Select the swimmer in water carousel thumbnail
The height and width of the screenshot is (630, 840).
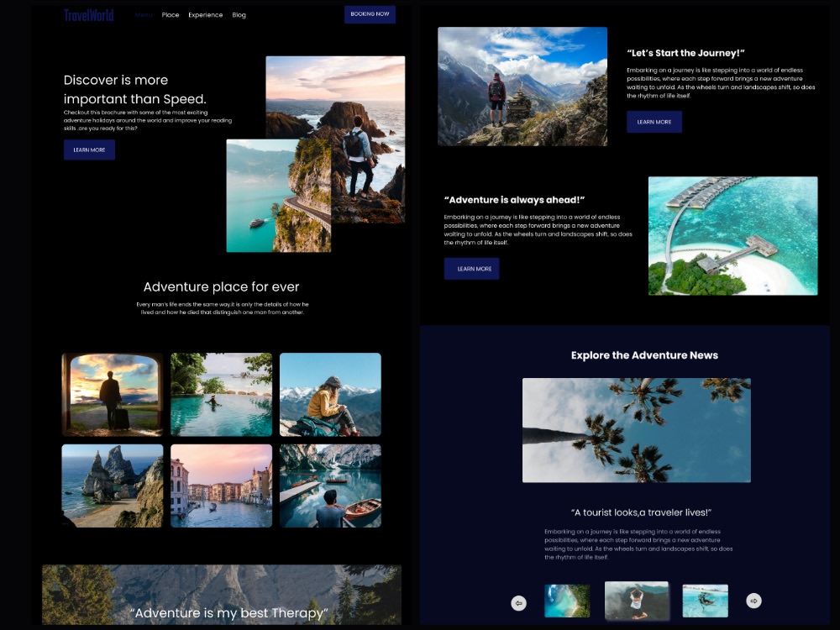pos(705,601)
